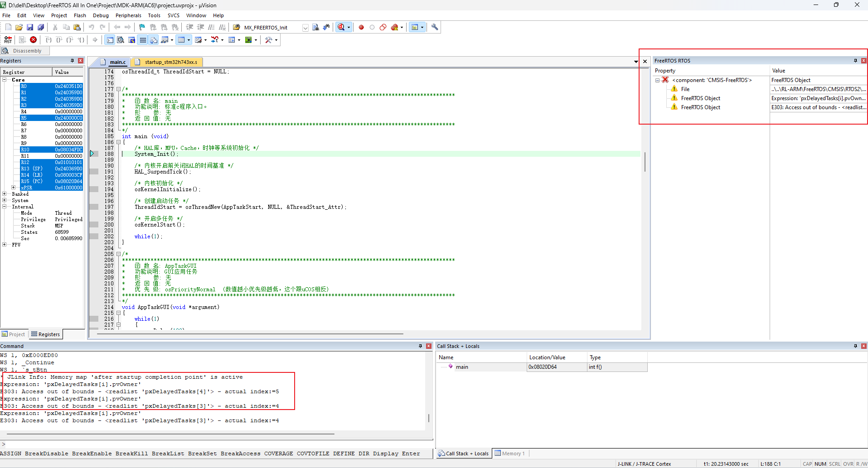Reset the CPU with the RST icon
Image resolution: width=868 pixels, height=468 pixels.
pos(8,40)
